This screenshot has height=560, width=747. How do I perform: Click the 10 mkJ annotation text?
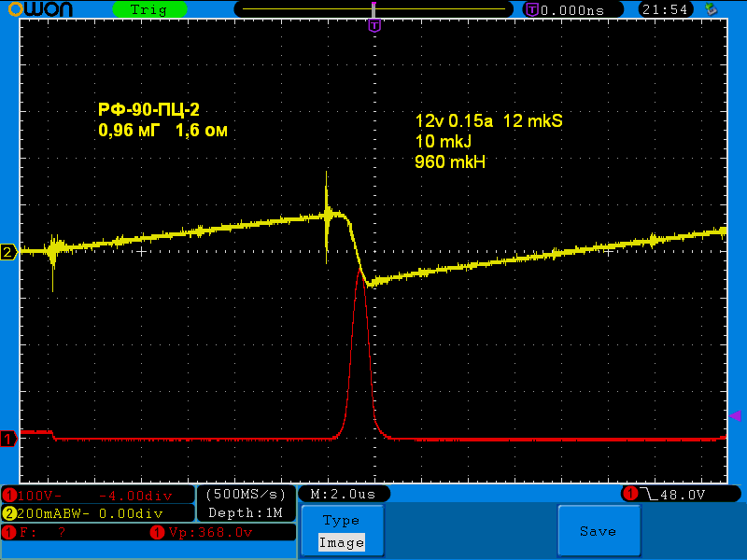coord(444,142)
